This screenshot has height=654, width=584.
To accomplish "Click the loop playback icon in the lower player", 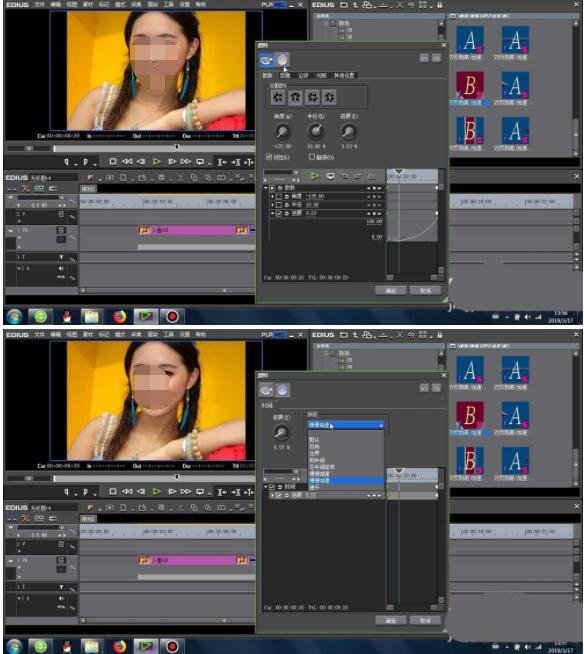I will (200, 492).
